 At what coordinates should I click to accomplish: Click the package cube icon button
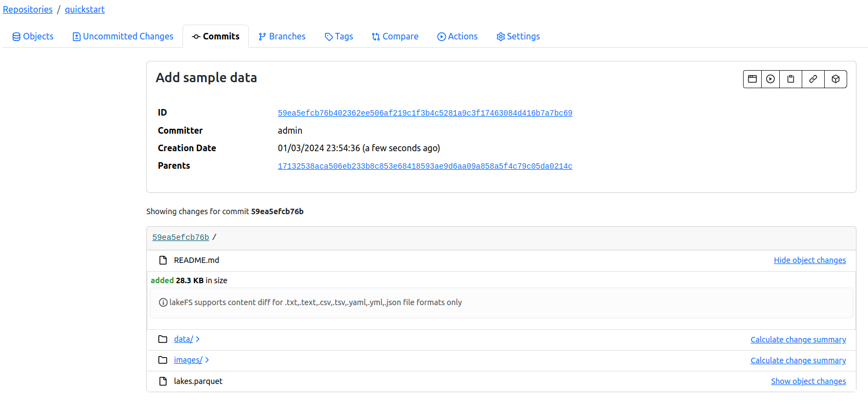[x=836, y=79]
